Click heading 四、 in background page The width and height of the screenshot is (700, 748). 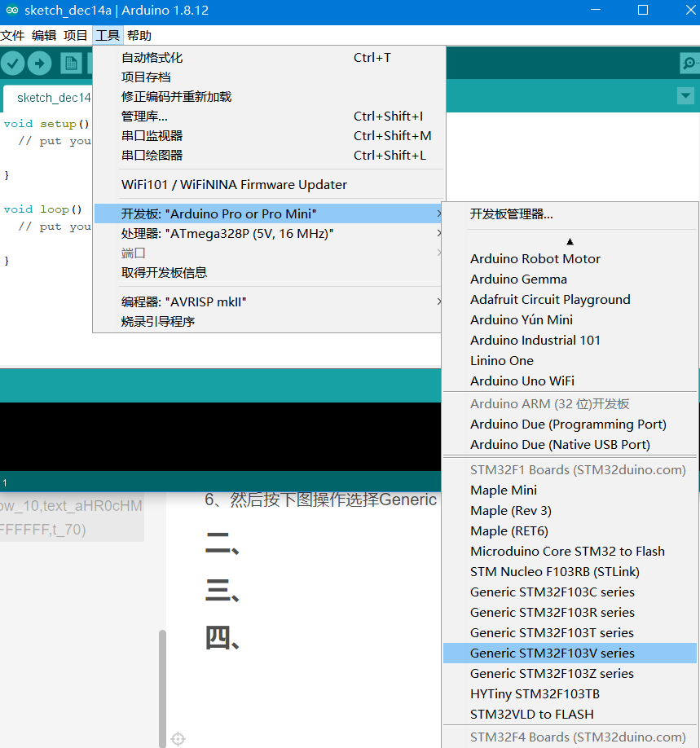(x=222, y=638)
